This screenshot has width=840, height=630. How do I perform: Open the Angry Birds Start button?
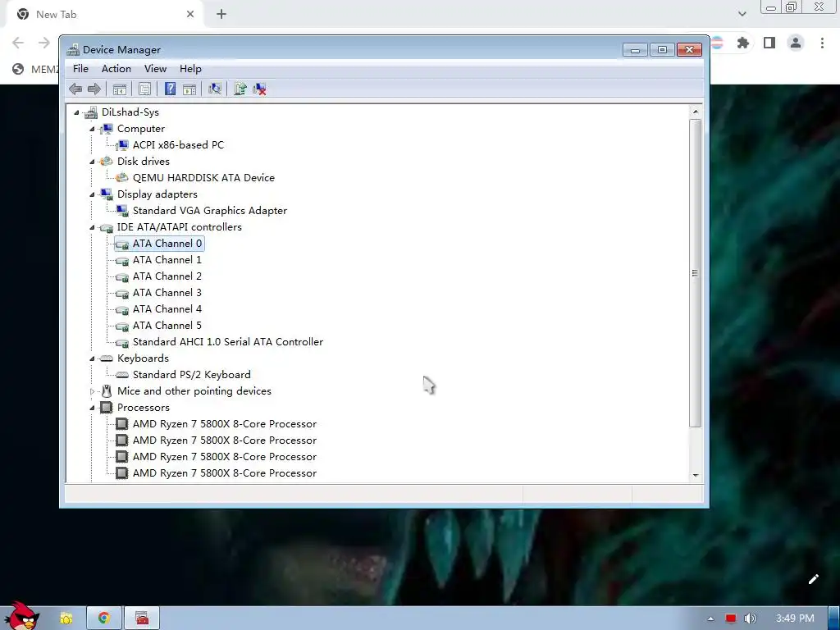pos(21,616)
